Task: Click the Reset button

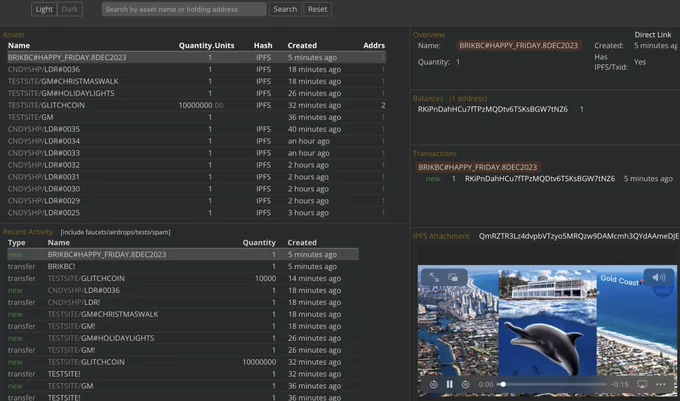Action: pos(317,9)
